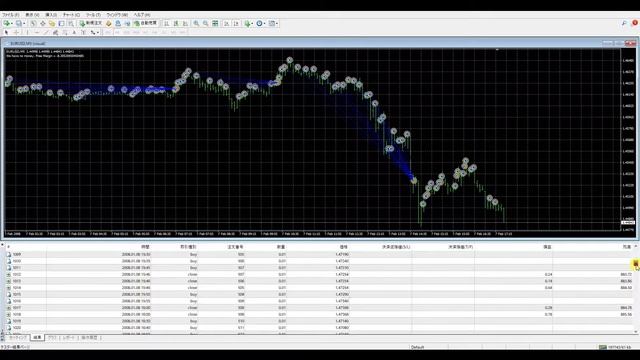
Task: Expand the New Chart dropdown arrow
Action: [x=12, y=23]
